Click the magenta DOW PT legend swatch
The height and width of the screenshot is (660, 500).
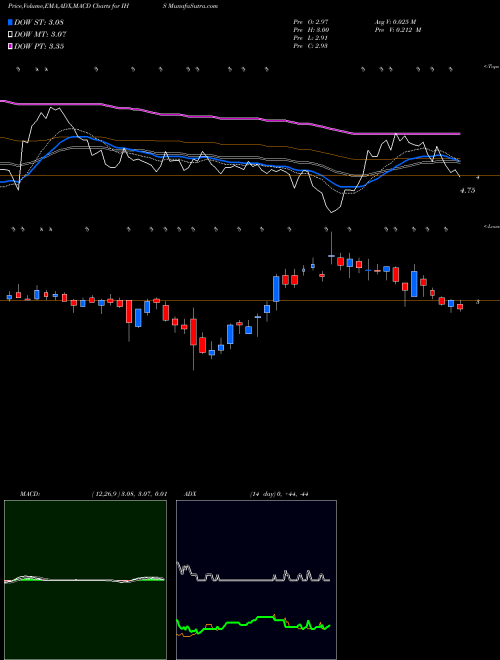10,46
